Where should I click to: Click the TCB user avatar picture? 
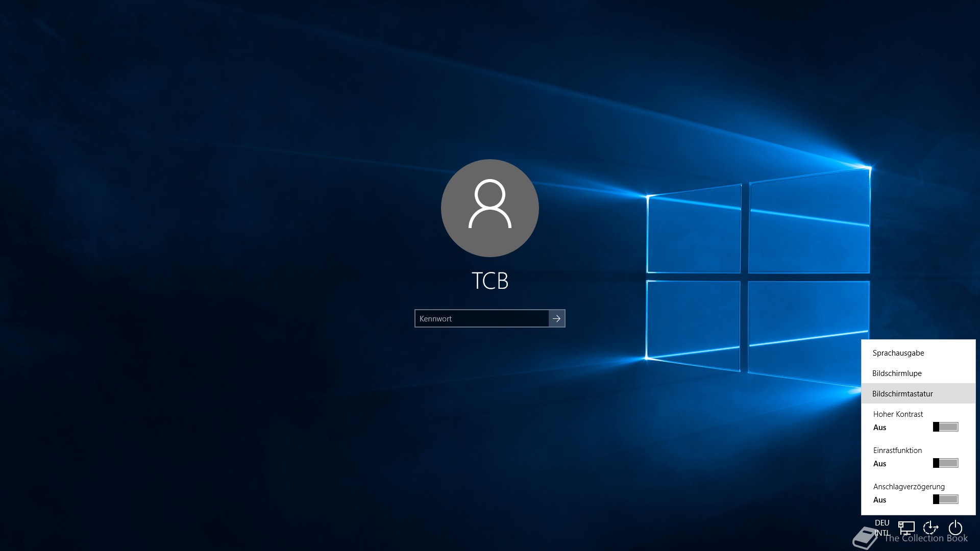(x=490, y=208)
